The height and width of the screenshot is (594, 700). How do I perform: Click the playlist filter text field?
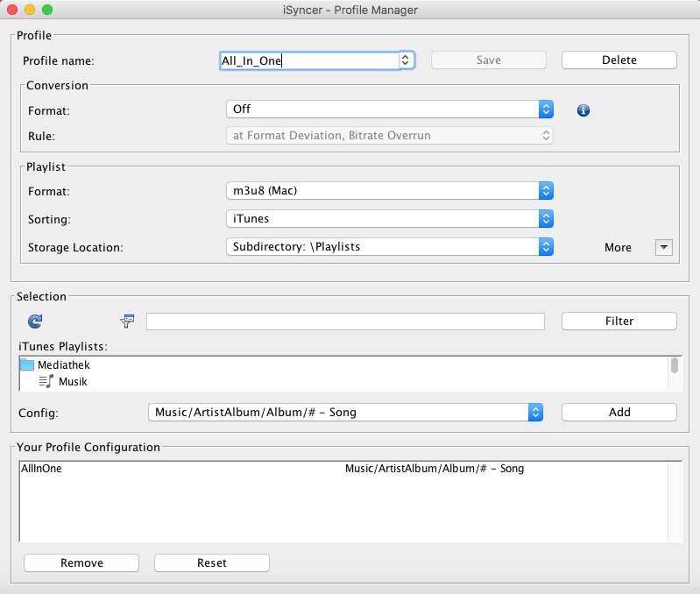click(x=345, y=322)
